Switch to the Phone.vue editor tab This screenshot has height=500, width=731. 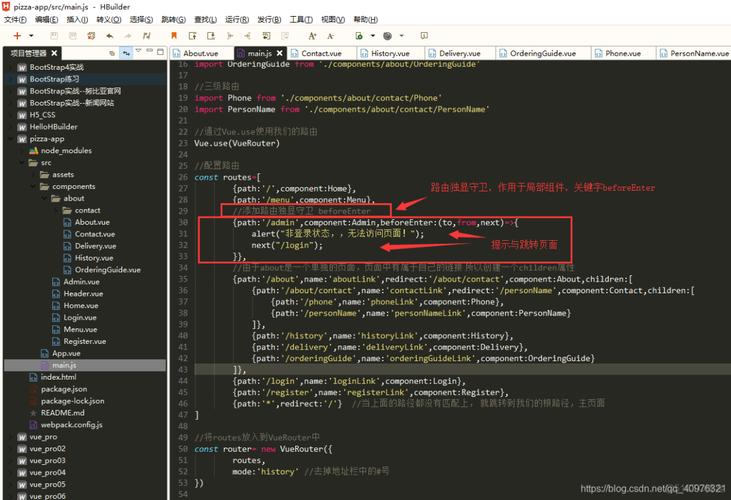pos(623,53)
